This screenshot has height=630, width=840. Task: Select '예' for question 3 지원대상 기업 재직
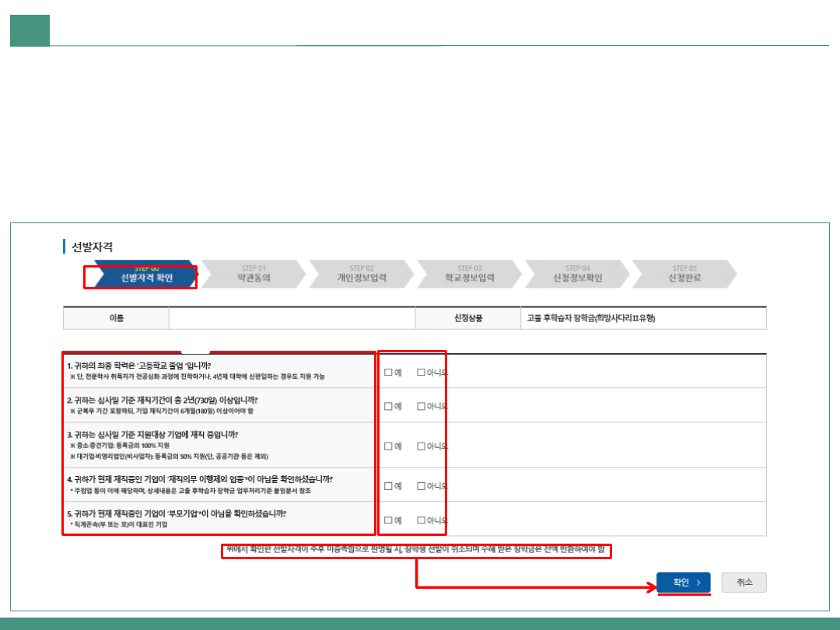[388, 446]
